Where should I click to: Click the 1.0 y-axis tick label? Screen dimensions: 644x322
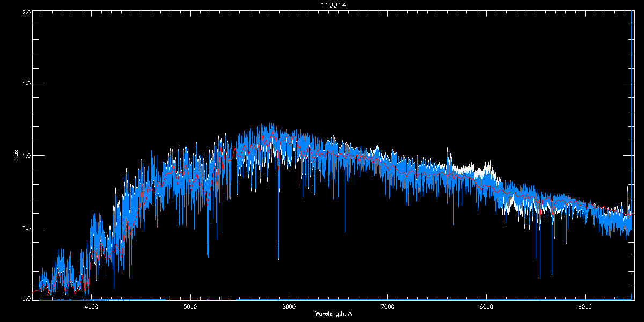25,156
